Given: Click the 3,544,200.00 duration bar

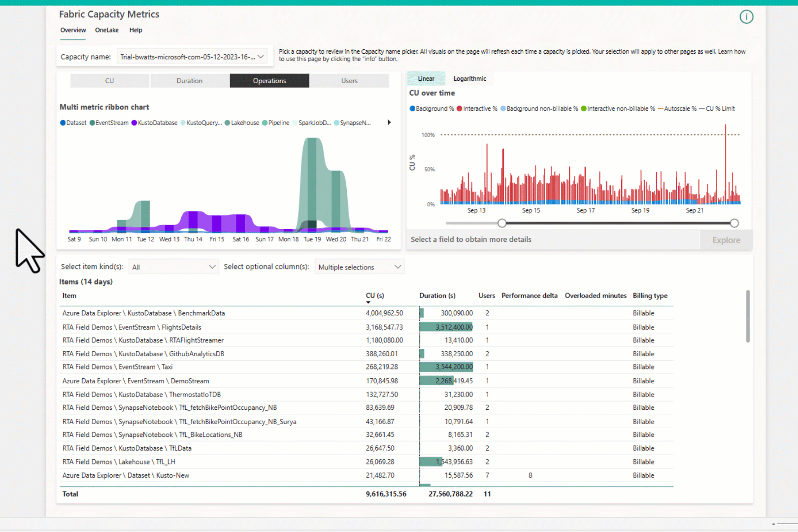Looking at the screenshot, I should point(446,367).
